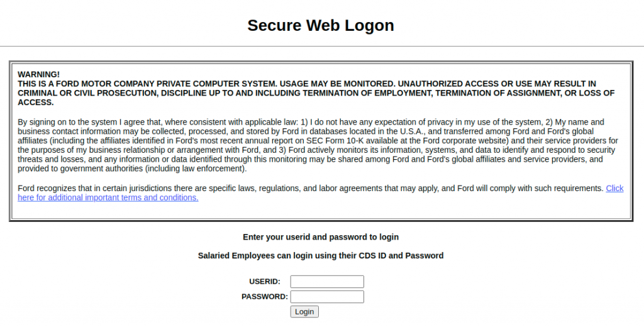Click the horizontal divider under the page title

point(322,47)
